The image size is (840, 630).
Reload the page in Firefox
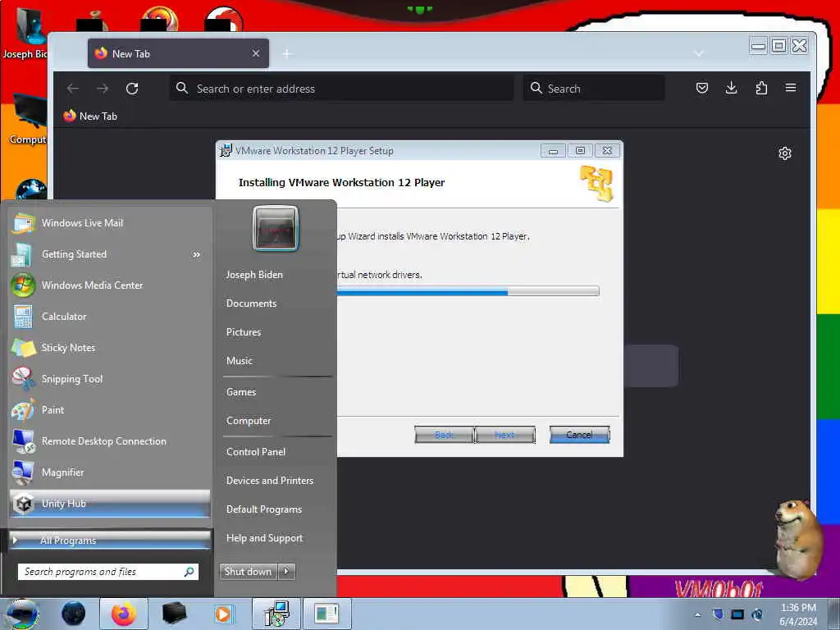click(132, 89)
